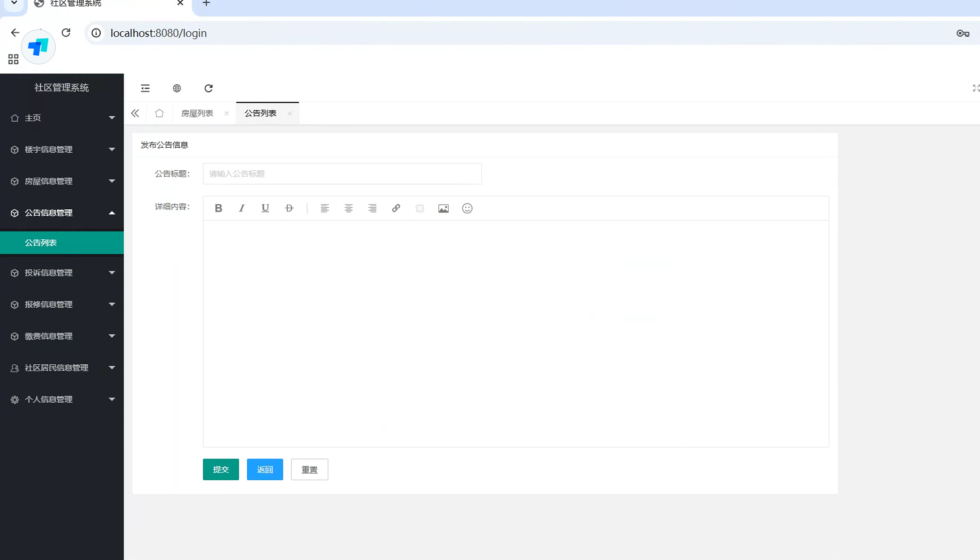Insert an image into content
Viewport: 980px width, 560px height.
[x=443, y=208]
